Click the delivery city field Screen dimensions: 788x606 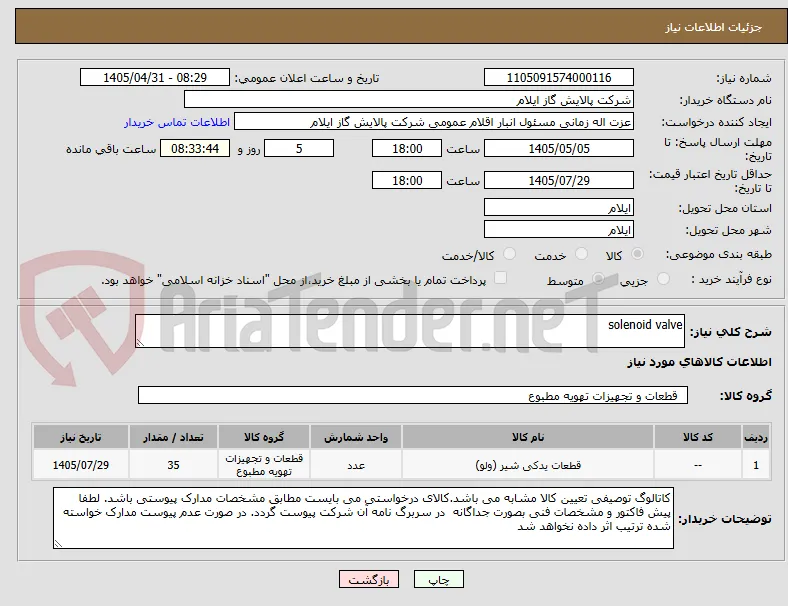(558, 229)
